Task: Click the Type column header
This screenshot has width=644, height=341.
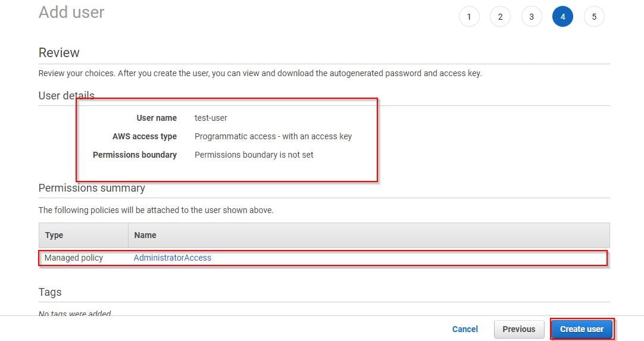Action: point(54,235)
